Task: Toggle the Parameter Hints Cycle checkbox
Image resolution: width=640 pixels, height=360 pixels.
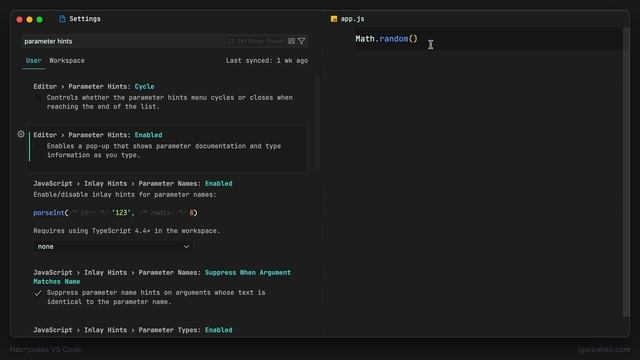Action: [38, 98]
